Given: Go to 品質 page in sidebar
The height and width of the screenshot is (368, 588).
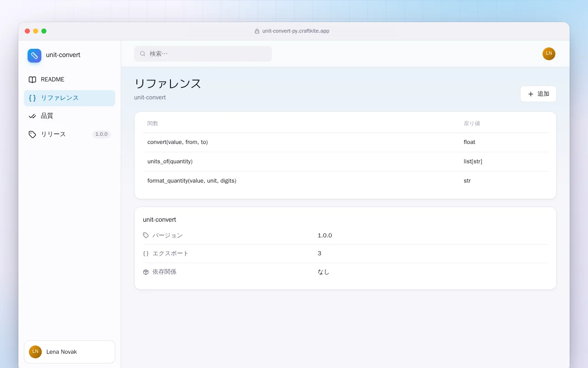Looking at the screenshot, I should 69,116.
